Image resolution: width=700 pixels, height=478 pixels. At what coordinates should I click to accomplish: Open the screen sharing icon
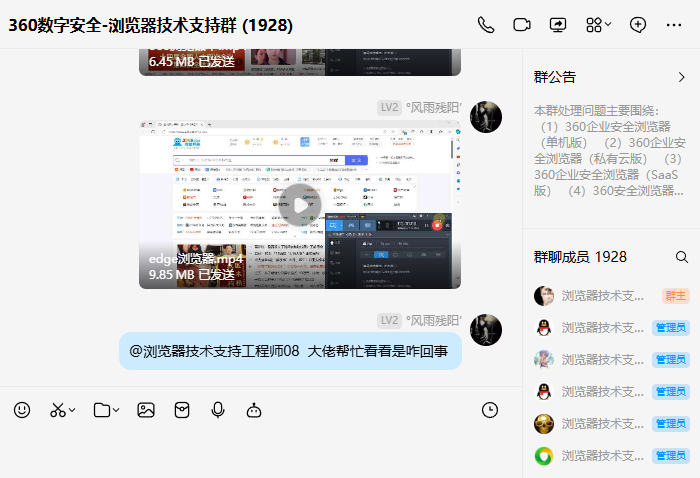pyautogui.click(x=558, y=25)
